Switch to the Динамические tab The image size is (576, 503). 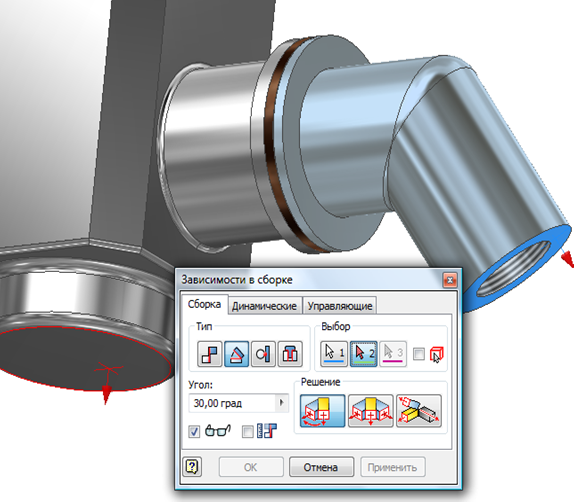tap(264, 306)
